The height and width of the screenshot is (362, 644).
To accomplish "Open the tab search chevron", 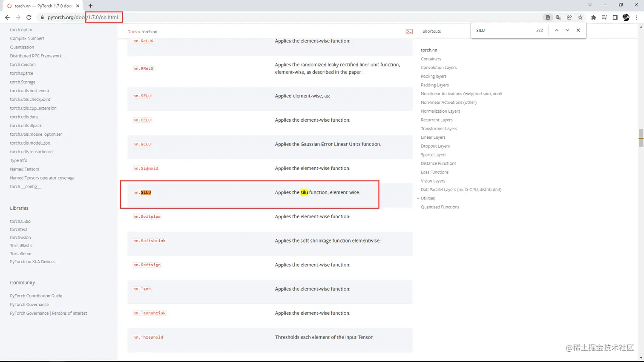I will click(590, 5).
